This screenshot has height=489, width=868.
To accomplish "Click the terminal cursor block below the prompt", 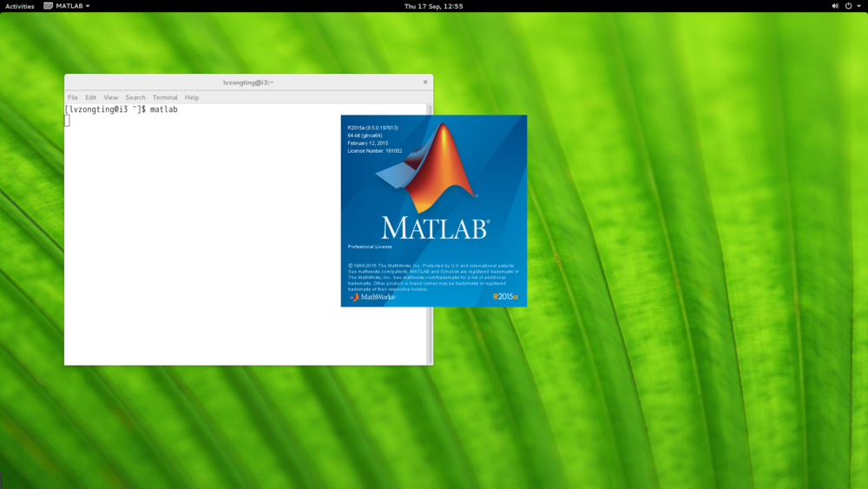I will click(67, 121).
